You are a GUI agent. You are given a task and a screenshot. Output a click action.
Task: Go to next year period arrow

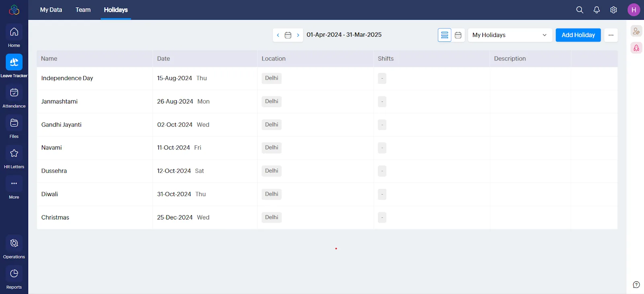click(298, 35)
